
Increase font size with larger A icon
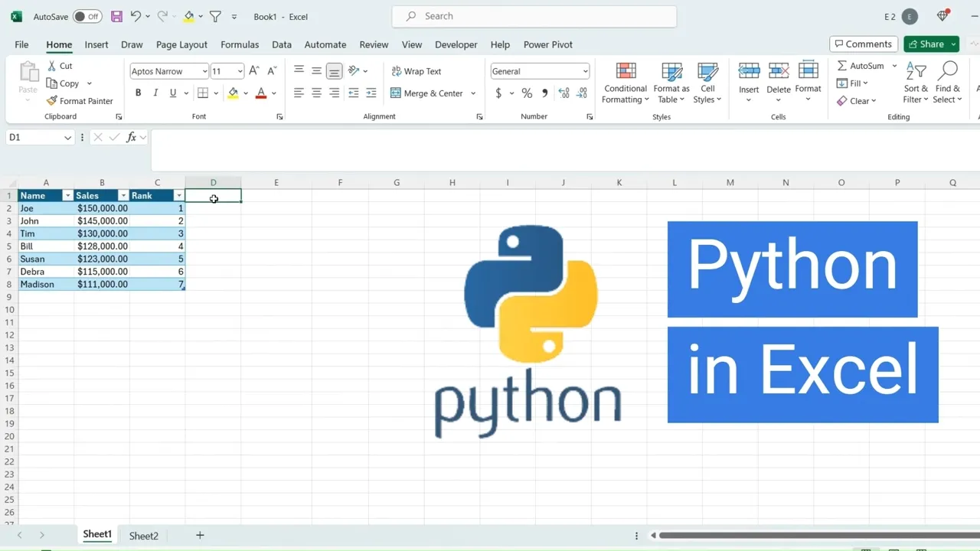coord(254,71)
